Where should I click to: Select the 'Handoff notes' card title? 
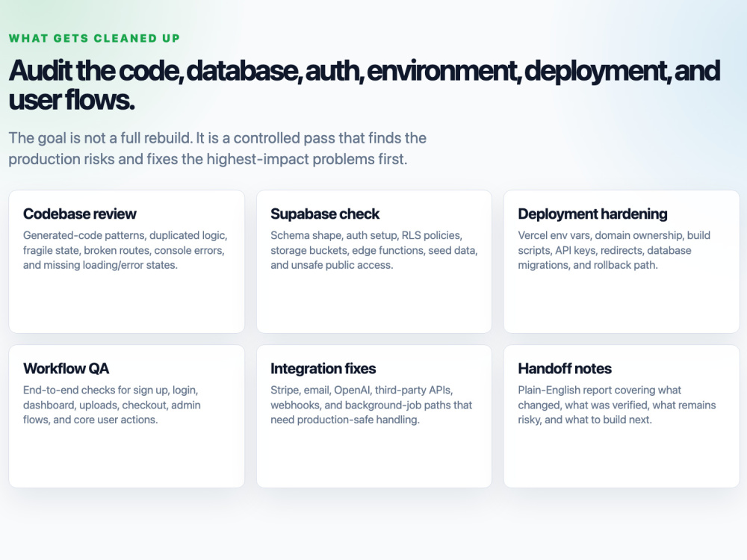[565, 369]
